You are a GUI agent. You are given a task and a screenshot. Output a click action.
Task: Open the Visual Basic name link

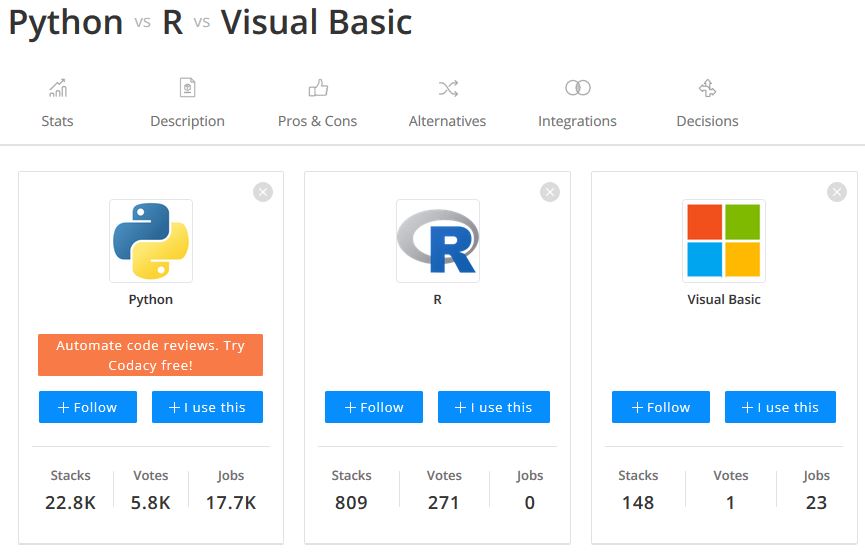click(x=724, y=300)
